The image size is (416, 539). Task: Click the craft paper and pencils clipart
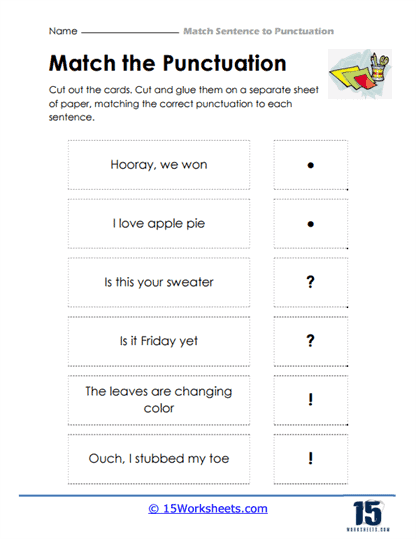point(360,74)
